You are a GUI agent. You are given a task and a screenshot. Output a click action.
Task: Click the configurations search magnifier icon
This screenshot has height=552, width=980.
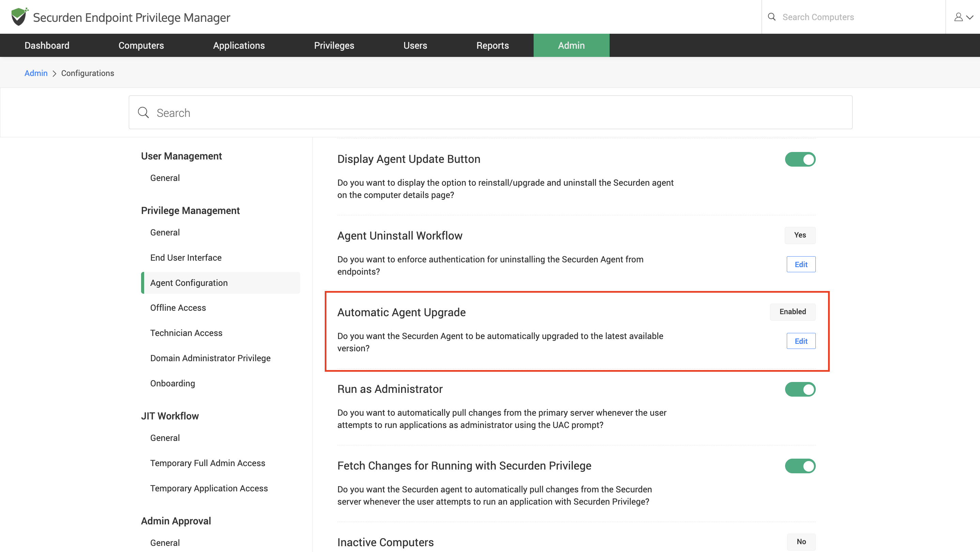pos(143,112)
